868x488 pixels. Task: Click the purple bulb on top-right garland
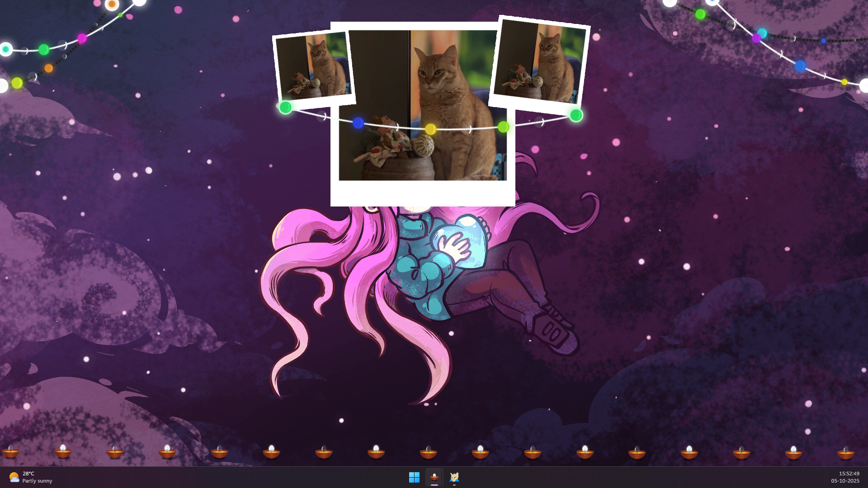(x=756, y=38)
